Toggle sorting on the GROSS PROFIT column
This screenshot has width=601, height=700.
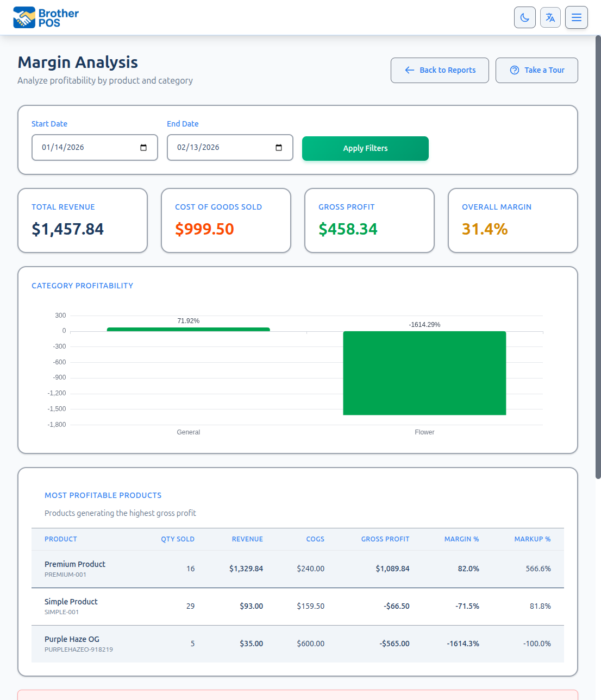(385, 539)
